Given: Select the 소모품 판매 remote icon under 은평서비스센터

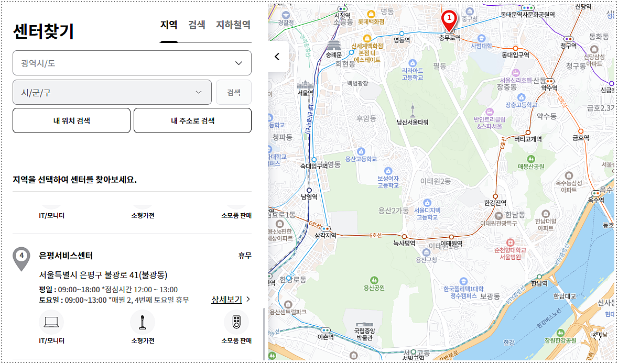Looking at the screenshot, I should (236, 322).
